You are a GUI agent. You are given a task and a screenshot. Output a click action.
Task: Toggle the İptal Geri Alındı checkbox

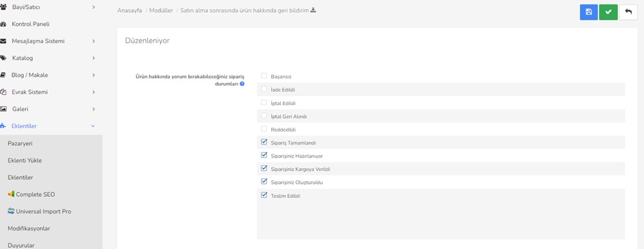pos(263,115)
